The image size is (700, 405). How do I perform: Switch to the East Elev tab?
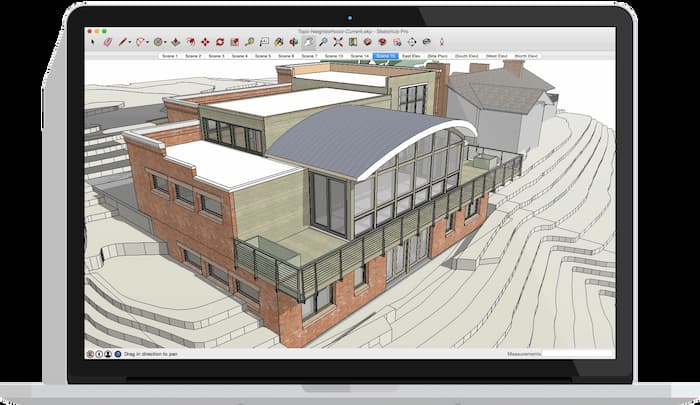411,56
